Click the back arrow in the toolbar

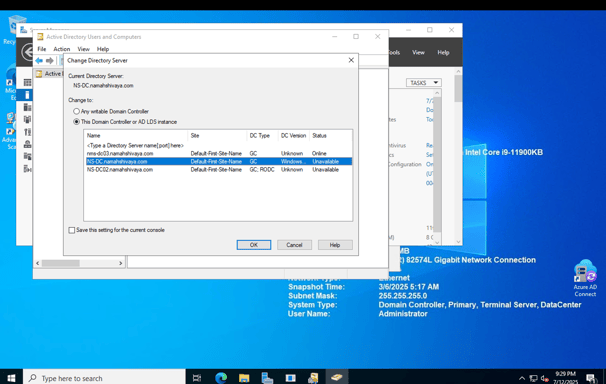(x=39, y=61)
